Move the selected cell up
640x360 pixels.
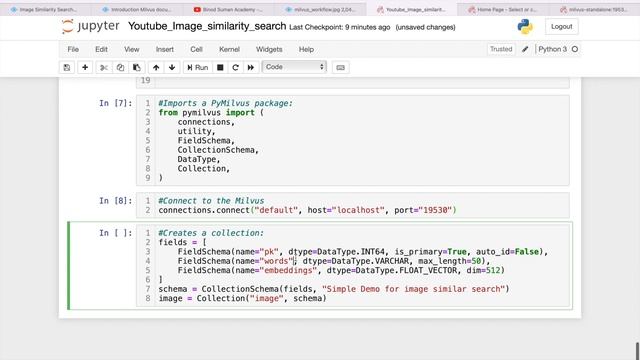point(156,67)
